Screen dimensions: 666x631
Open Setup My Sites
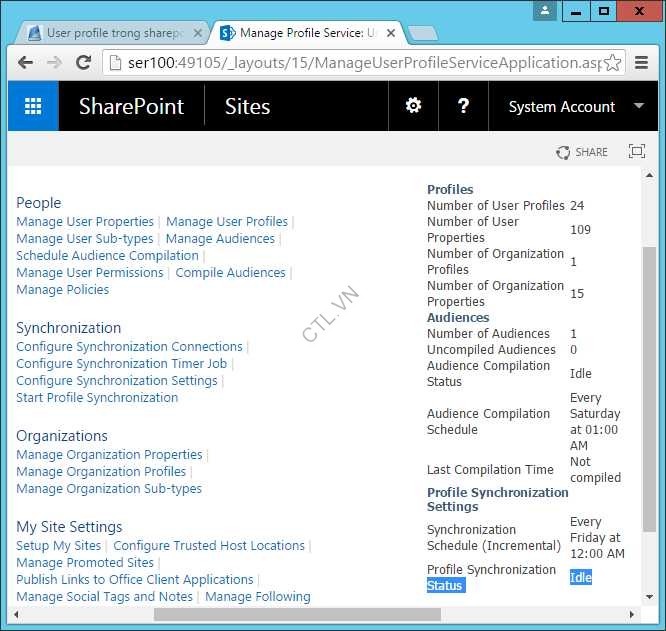[x=59, y=545]
